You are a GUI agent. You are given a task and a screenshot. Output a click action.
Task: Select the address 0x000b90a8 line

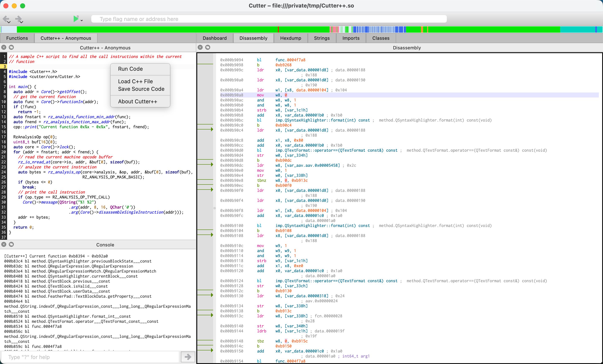409,95
